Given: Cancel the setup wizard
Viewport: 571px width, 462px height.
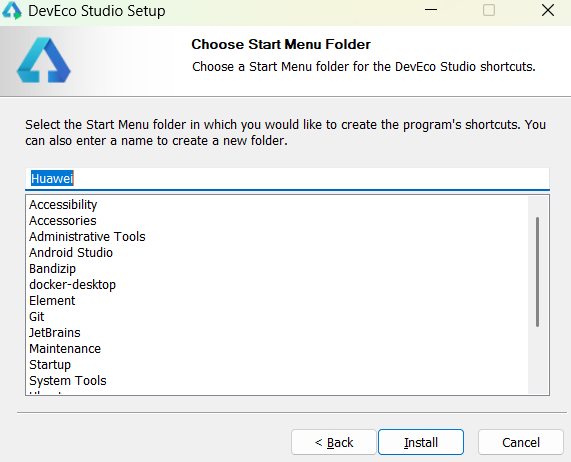Looking at the screenshot, I should 521,442.
